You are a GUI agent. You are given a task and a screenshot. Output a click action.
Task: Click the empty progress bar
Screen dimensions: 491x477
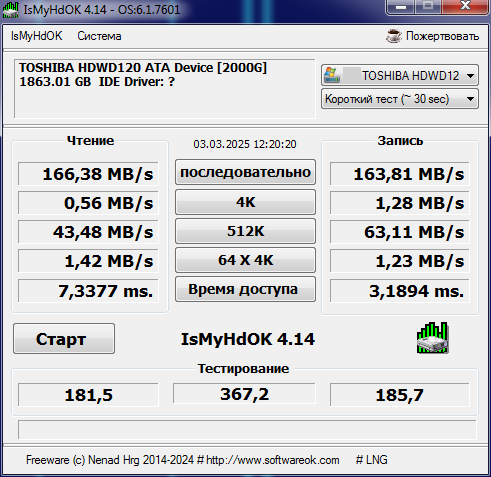(x=247, y=429)
